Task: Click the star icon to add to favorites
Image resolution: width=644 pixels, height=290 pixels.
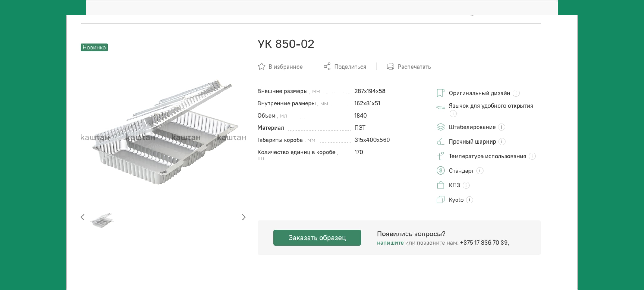Action: 262,67
